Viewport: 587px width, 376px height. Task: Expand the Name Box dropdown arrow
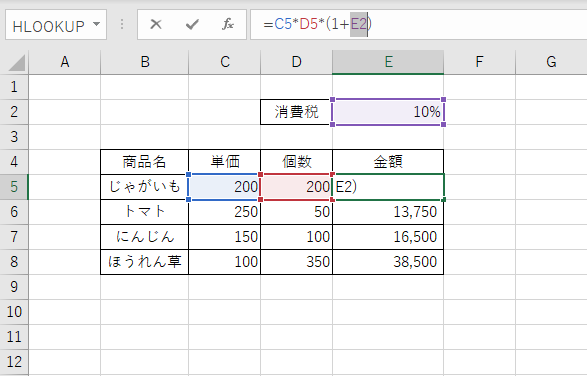click(97, 24)
